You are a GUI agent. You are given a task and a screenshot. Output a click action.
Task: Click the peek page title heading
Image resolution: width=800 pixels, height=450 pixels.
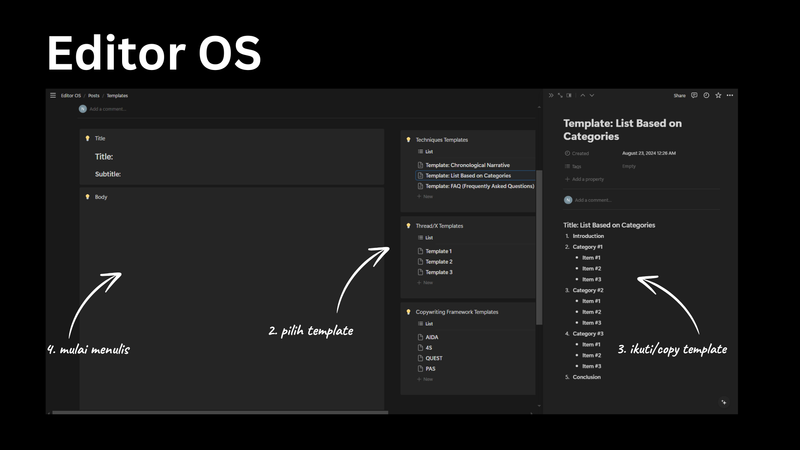(x=622, y=130)
